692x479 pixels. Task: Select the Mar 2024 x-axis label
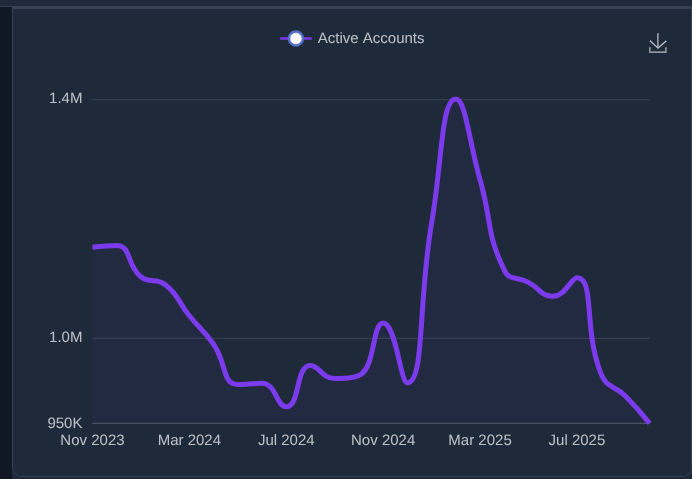pos(189,440)
